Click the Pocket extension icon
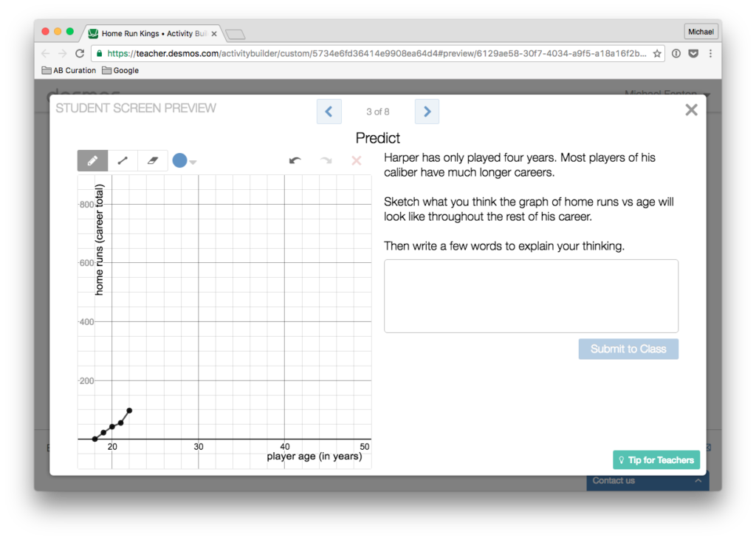Image resolution: width=756 pixels, height=540 pixels. click(693, 54)
